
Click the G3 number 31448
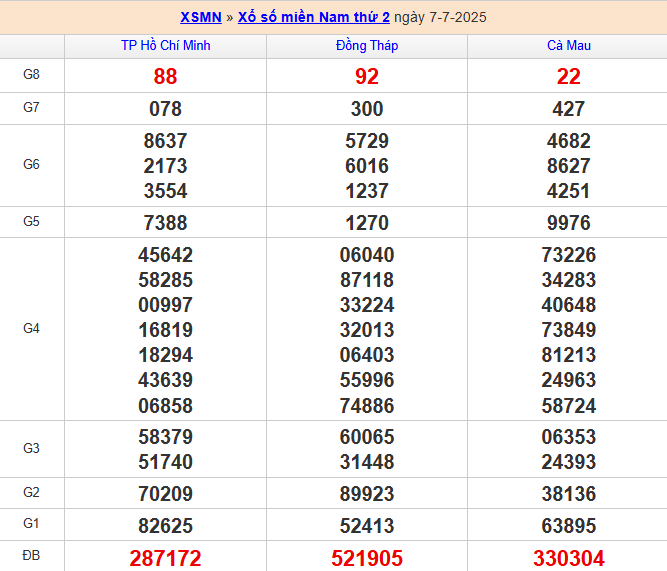pos(367,462)
